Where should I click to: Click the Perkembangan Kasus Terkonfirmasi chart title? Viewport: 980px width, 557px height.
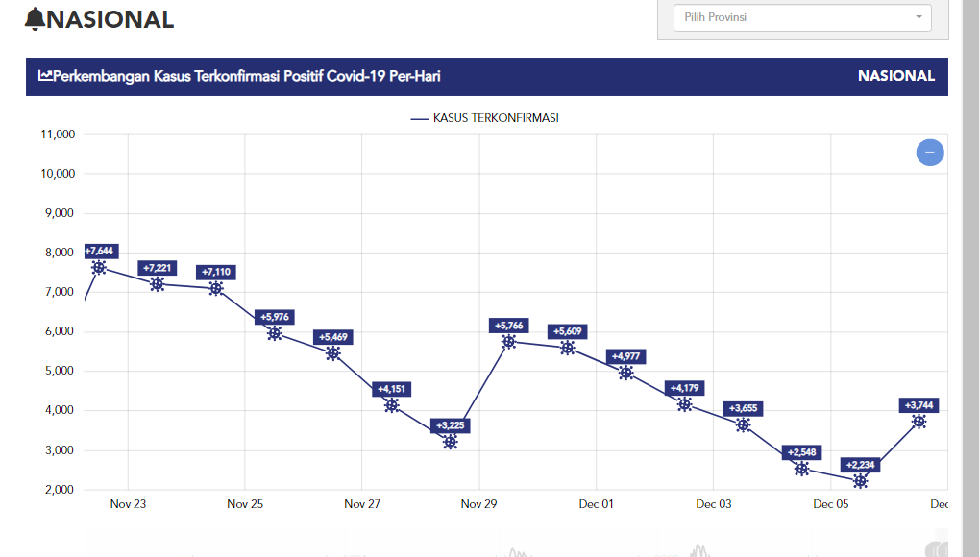pyautogui.click(x=247, y=76)
